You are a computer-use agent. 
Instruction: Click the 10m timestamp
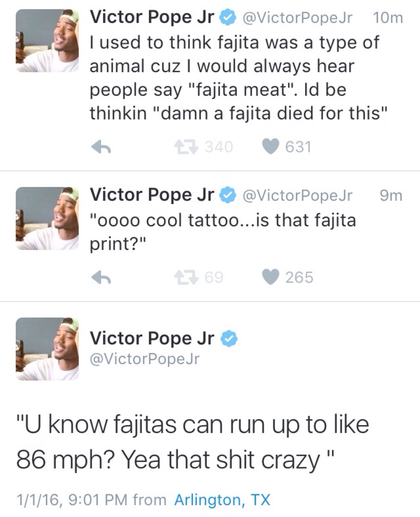coord(388,18)
